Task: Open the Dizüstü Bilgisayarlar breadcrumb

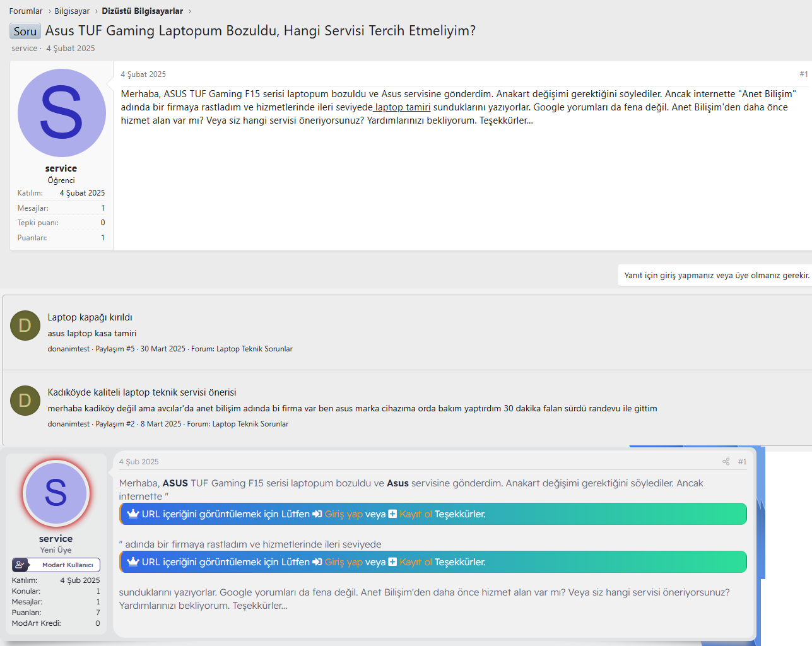Action: coord(143,11)
